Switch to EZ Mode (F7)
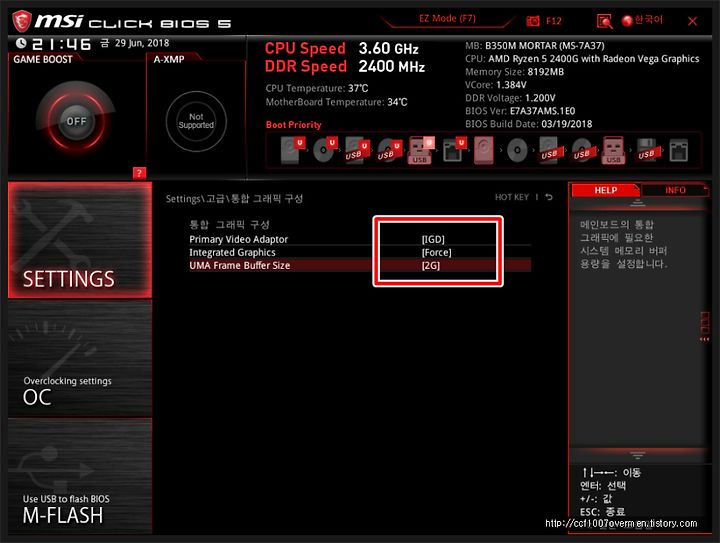Viewport: 720px width, 543px height. pyautogui.click(x=447, y=19)
